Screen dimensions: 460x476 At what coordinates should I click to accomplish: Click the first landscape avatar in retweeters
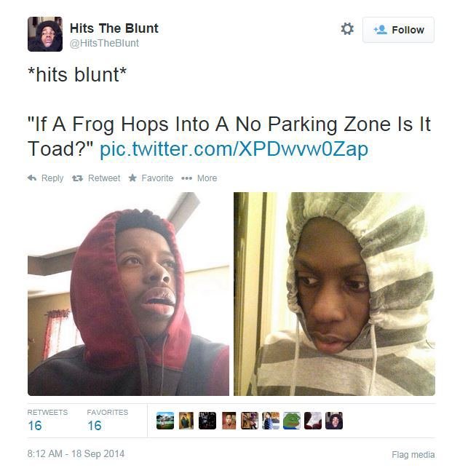165,421
